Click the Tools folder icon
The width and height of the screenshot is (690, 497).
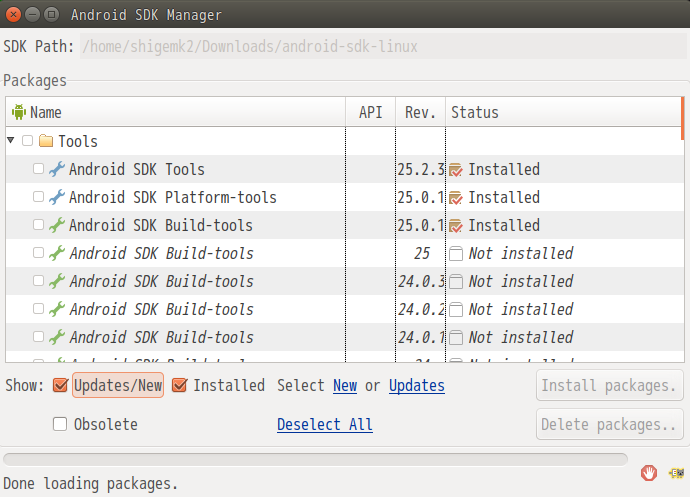point(46,141)
